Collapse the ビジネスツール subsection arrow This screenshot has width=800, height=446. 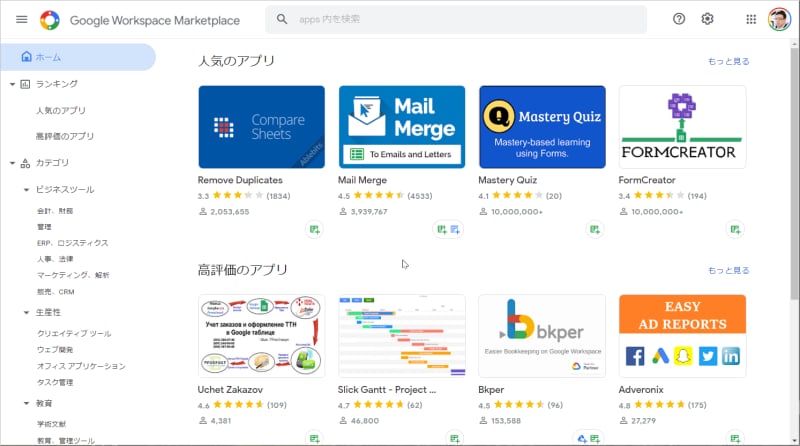(x=26, y=190)
